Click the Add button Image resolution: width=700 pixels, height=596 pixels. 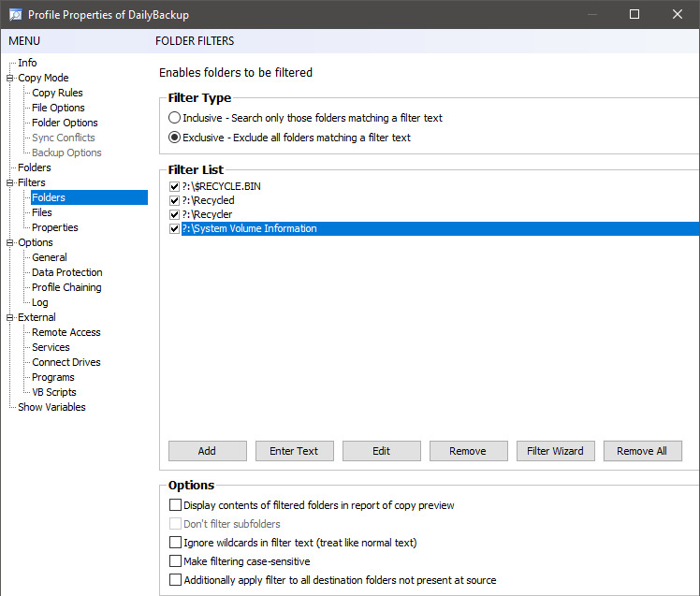(x=207, y=451)
